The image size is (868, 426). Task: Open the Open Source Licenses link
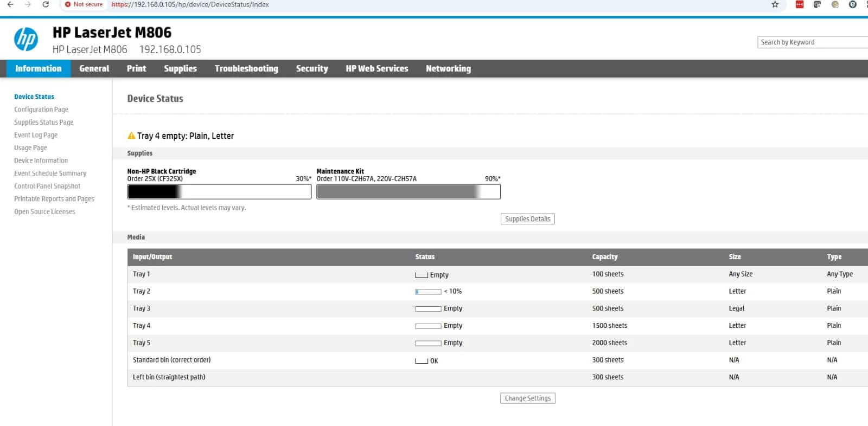(45, 212)
